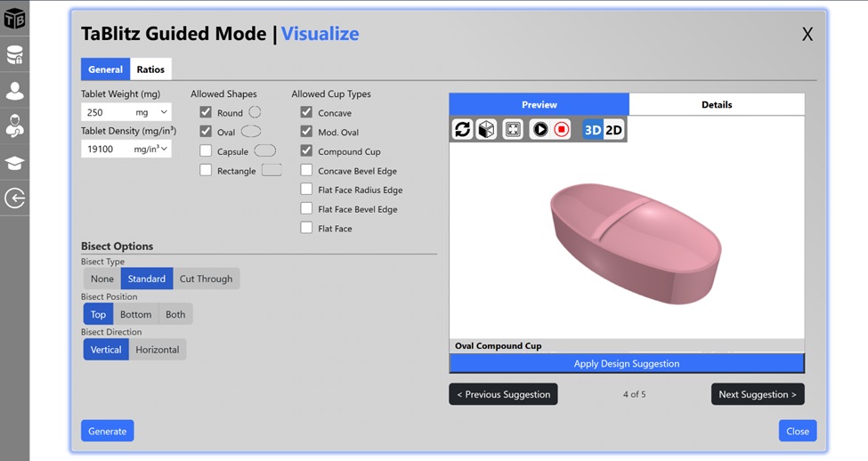Switch preview to 2D mode
This screenshot has width=868, height=461.
tap(614, 130)
